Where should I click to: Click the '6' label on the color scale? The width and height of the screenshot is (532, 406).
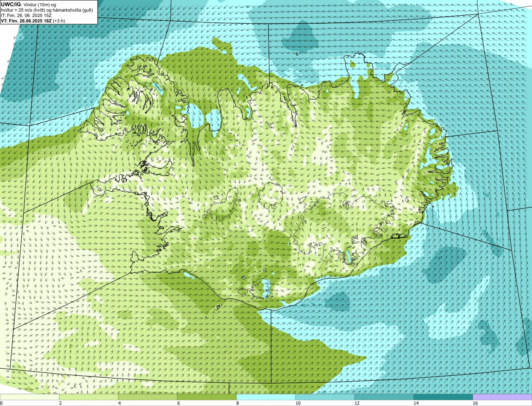click(178, 403)
